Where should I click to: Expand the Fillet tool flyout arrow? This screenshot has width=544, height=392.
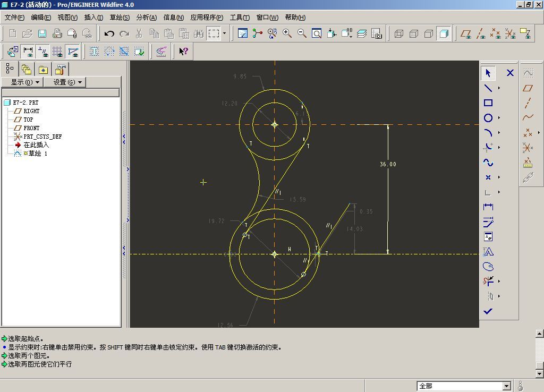tap(499, 148)
